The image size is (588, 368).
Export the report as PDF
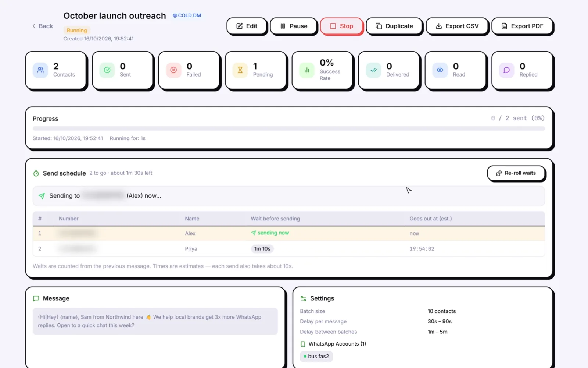click(522, 26)
